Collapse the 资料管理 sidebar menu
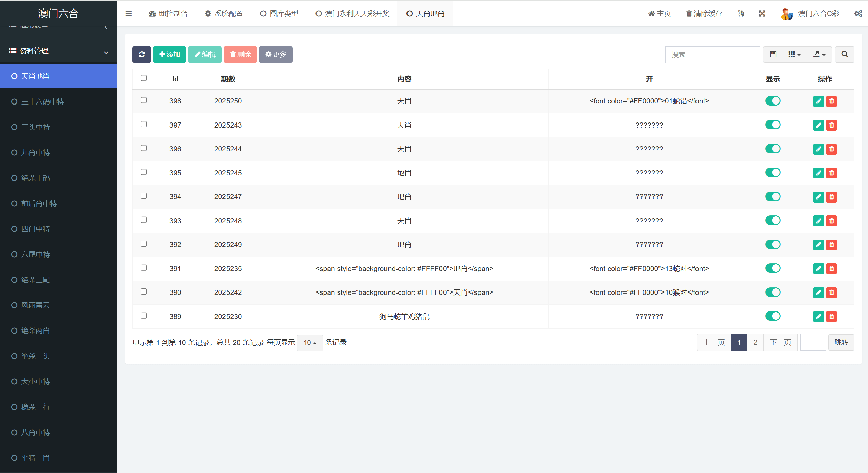Image resolution: width=868 pixels, height=473 pixels. pyautogui.click(x=58, y=51)
